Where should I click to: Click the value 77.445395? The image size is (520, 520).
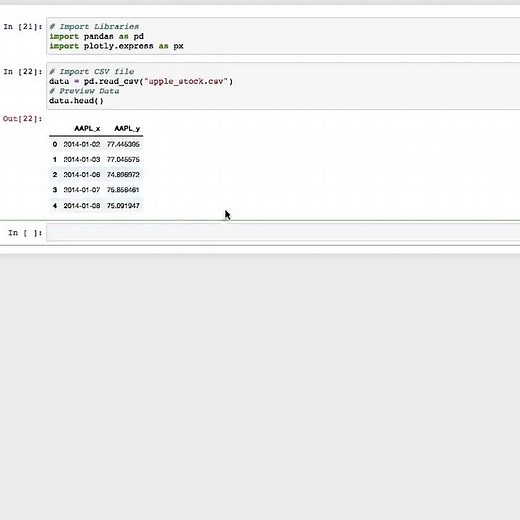click(x=123, y=144)
